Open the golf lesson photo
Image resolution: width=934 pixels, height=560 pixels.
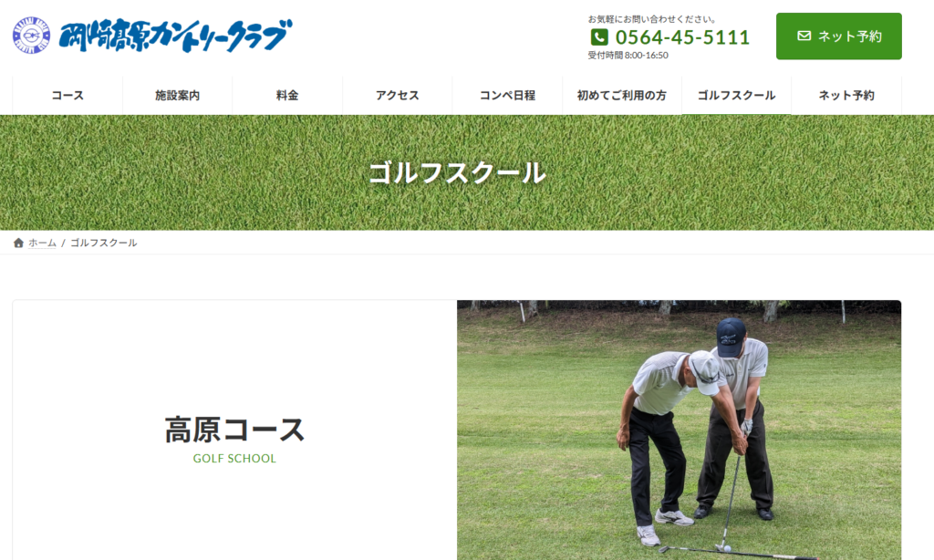pyautogui.click(x=679, y=430)
